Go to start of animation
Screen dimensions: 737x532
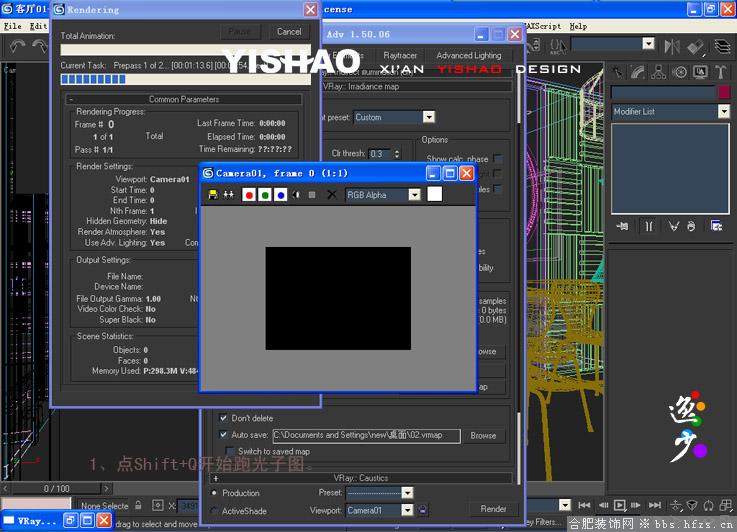click(x=584, y=505)
